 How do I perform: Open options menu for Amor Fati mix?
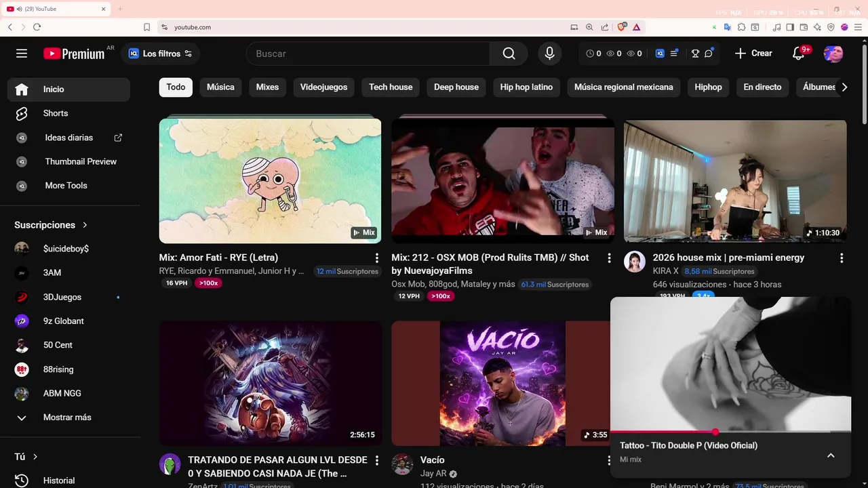pyautogui.click(x=376, y=258)
